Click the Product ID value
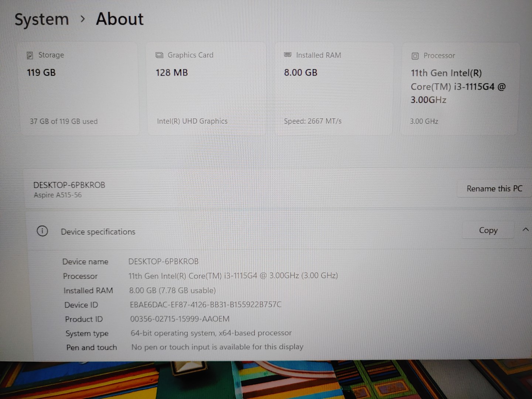532x399 pixels. [x=180, y=319]
